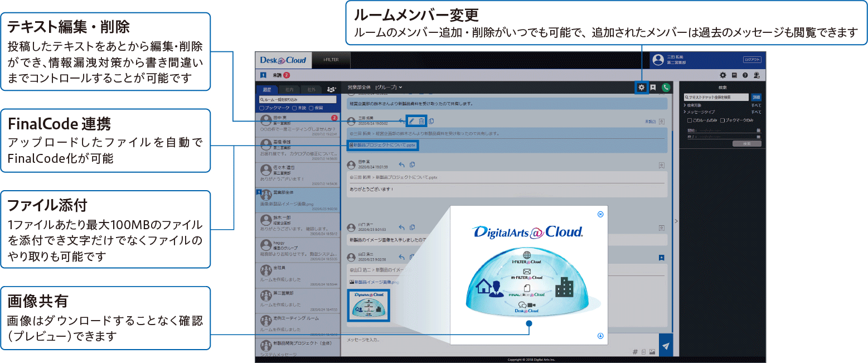The width and height of the screenshot is (868, 363).
Task: Reply to 山口 浩二's 9:01:53 message
Action: point(401,227)
